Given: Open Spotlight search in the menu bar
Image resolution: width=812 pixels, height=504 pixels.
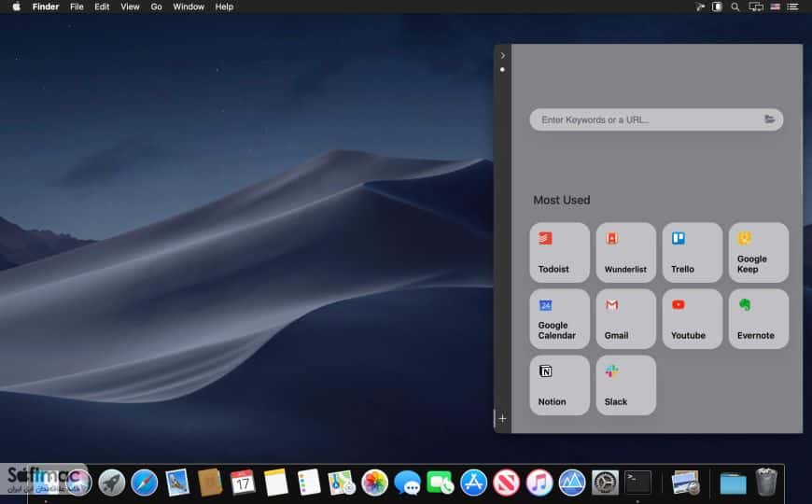Looking at the screenshot, I should coord(735,7).
